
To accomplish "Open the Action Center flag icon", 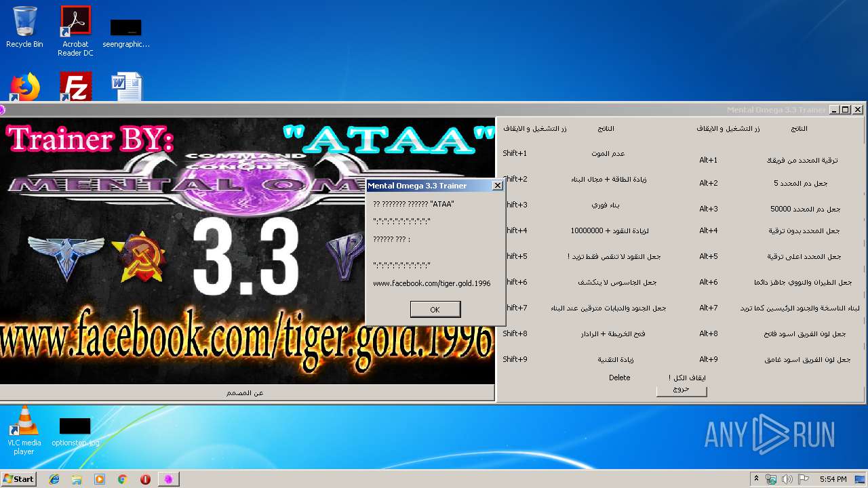I will pyautogui.click(x=804, y=479).
